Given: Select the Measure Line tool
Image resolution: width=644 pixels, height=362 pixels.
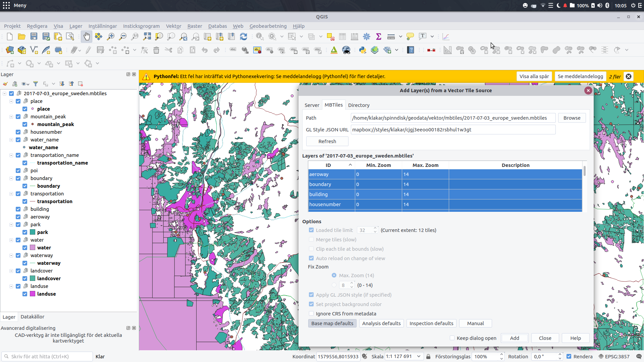Looking at the screenshot, I should pyautogui.click(x=391, y=36).
